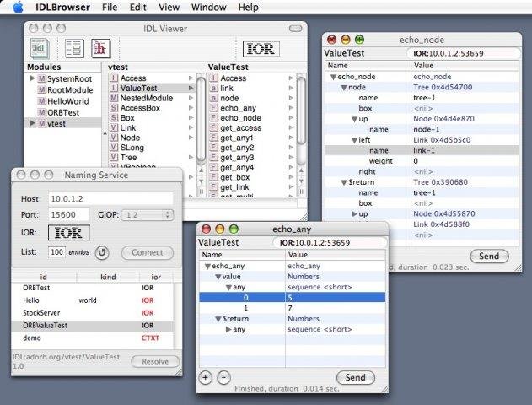Click the Connect button in Naming Service
This screenshot has height=405, width=532.
pos(147,252)
